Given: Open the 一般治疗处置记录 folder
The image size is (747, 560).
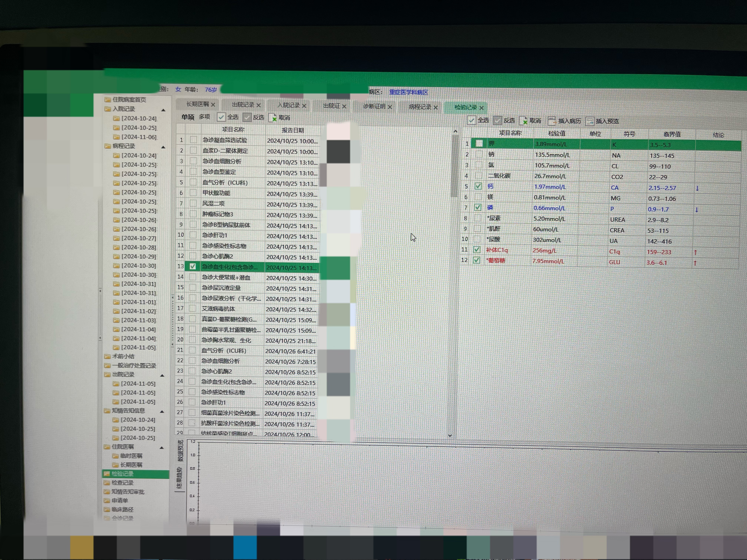Looking at the screenshot, I should [130, 366].
